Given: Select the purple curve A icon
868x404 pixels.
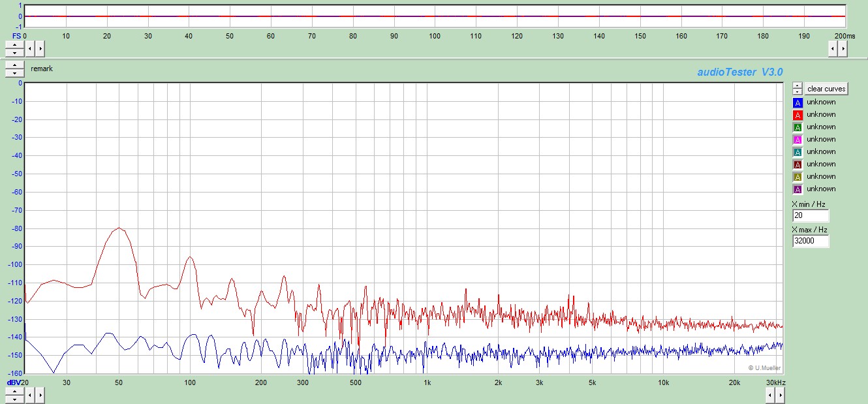Looking at the screenshot, I should click(797, 189).
